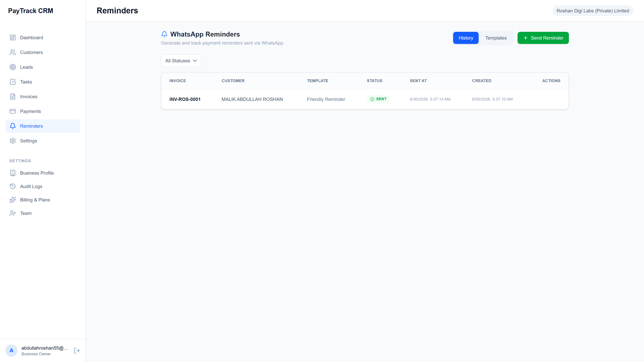This screenshot has height=362, width=644.
Task: Click the Send Reminder button
Action: (543, 38)
